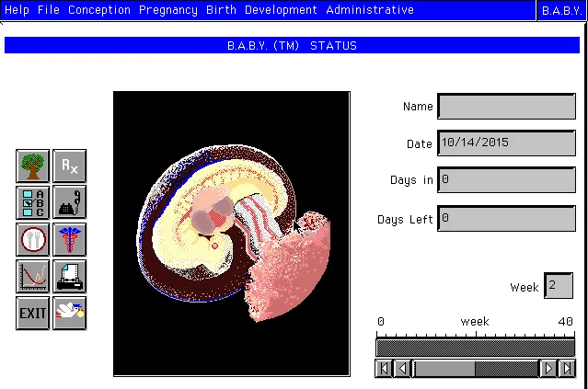Viewport: 588px width, 389px height.
Task: Open the growth chart graph icon
Action: coord(32,276)
